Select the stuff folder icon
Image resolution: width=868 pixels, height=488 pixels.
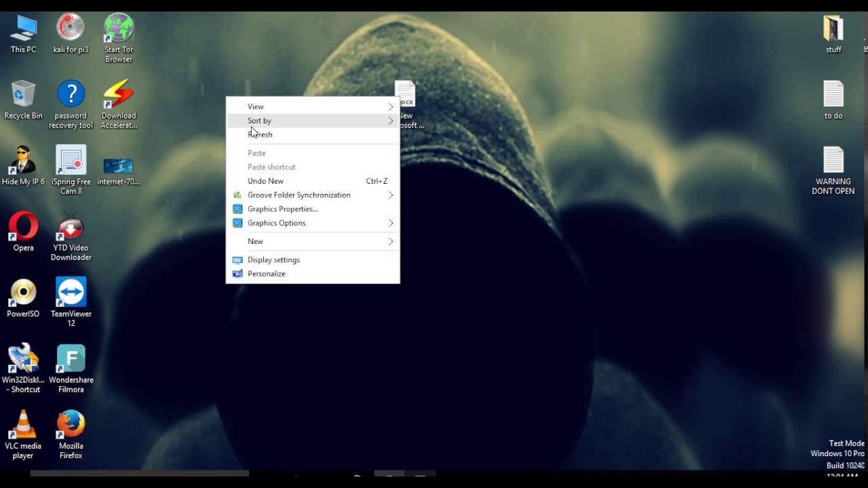[x=833, y=33]
